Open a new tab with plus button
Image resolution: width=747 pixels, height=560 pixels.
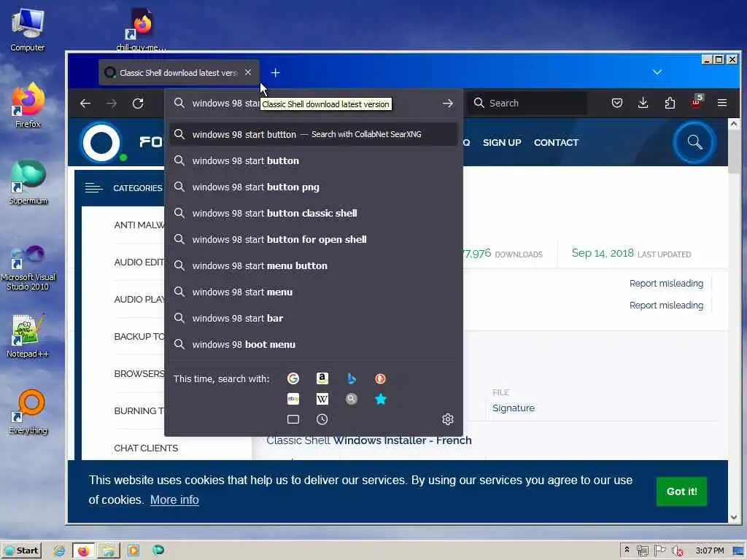coord(275,73)
